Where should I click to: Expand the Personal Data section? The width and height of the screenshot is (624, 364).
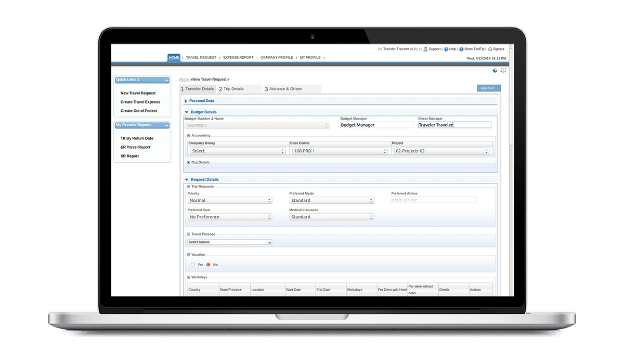point(186,101)
